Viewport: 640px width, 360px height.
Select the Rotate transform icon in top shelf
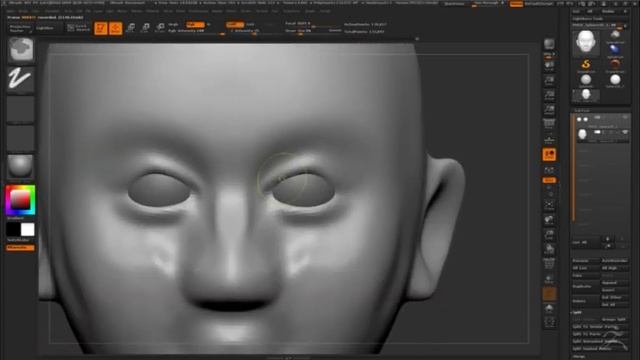160,28
